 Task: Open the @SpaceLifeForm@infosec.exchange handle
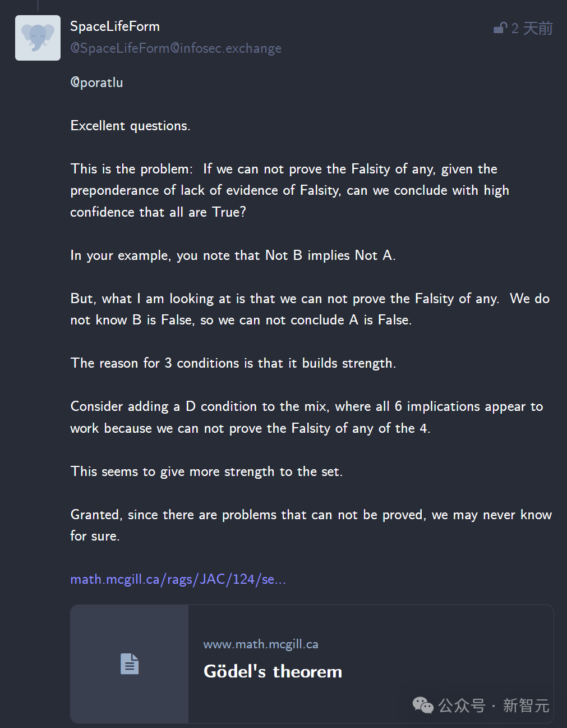176,48
